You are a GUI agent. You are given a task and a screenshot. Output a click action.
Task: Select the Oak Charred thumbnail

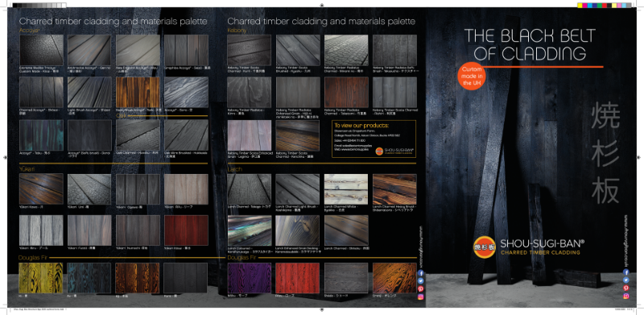click(x=138, y=135)
